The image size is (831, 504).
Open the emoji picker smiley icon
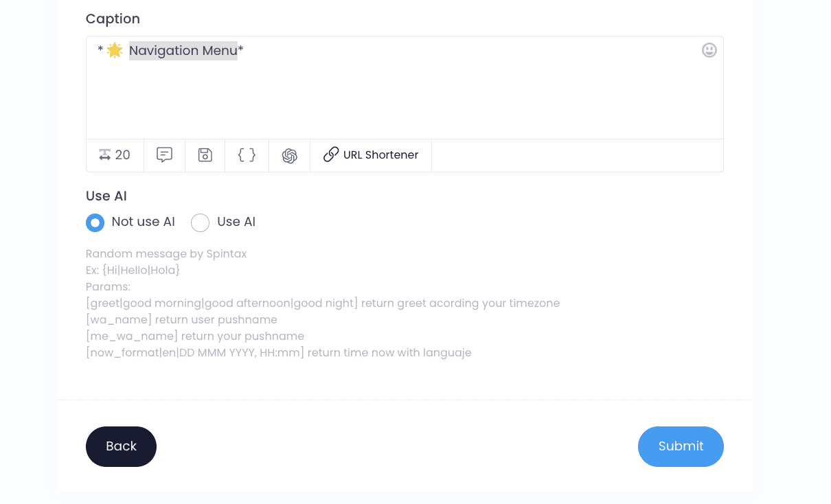(709, 50)
